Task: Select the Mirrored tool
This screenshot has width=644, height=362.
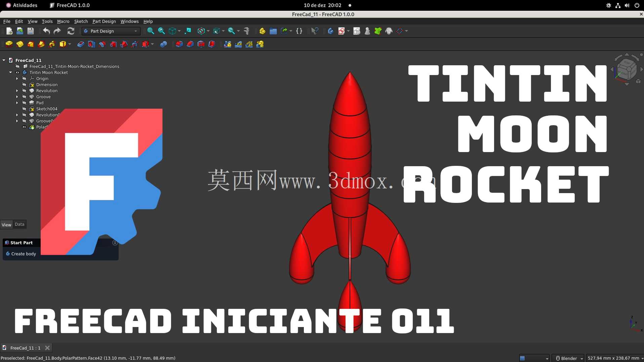Action: [228, 44]
